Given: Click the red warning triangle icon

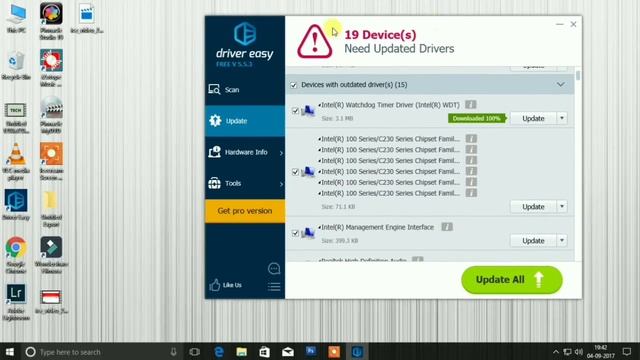Looking at the screenshot, I should 314,42.
